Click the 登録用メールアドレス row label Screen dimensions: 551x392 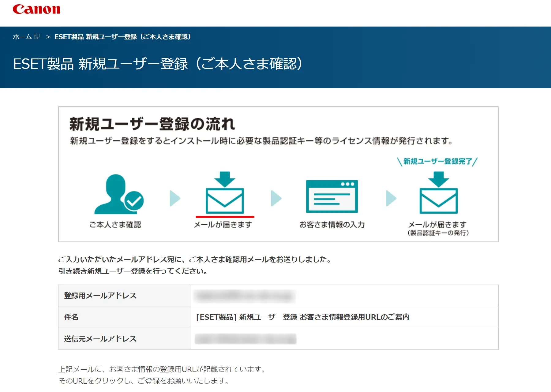click(100, 296)
